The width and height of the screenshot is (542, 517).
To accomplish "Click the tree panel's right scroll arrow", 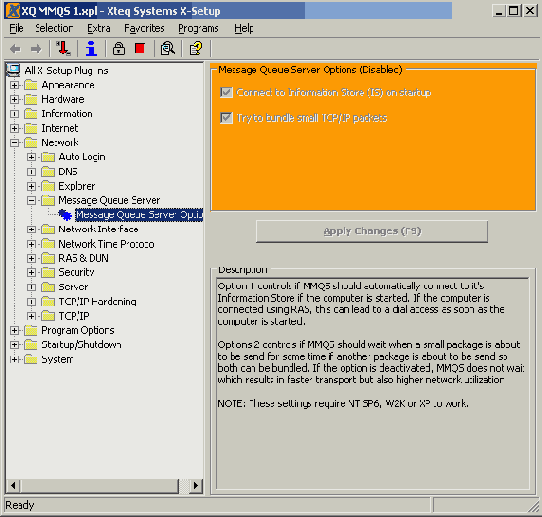I will point(196,486).
